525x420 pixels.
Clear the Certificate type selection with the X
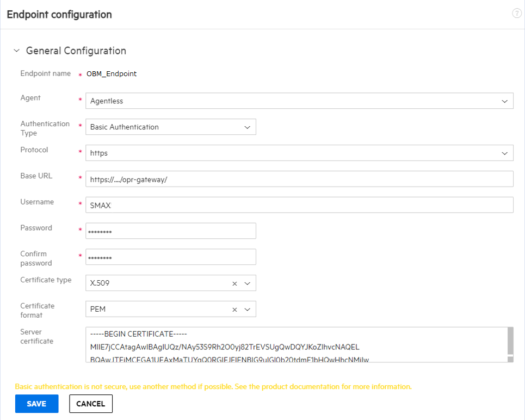234,283
